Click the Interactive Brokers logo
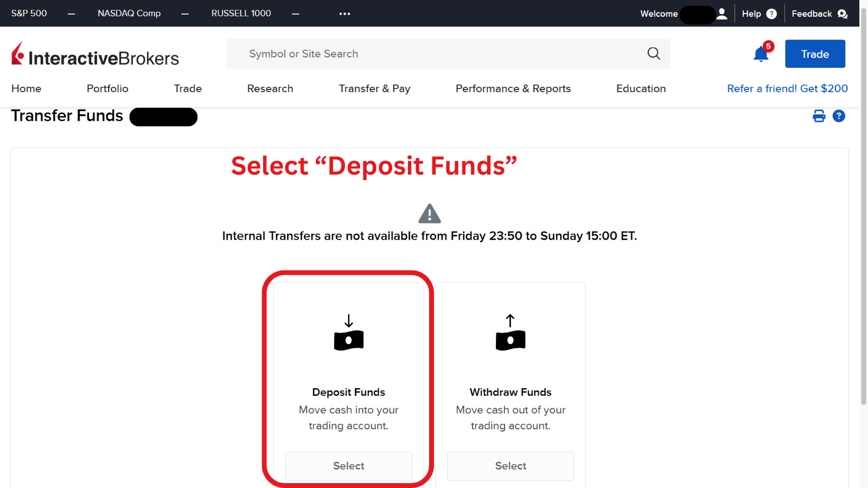 95,55
